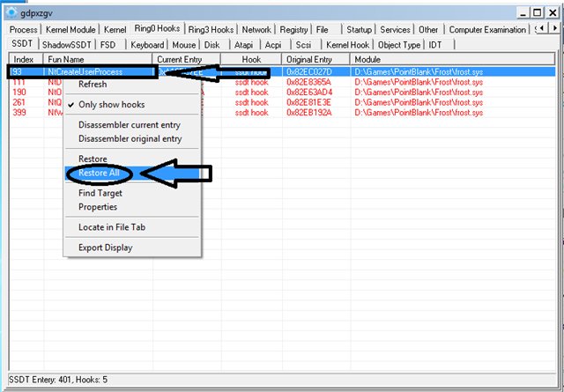Sort by the Module column header
The height and width of the screenshot is (392, 564).
click(367, 58)
